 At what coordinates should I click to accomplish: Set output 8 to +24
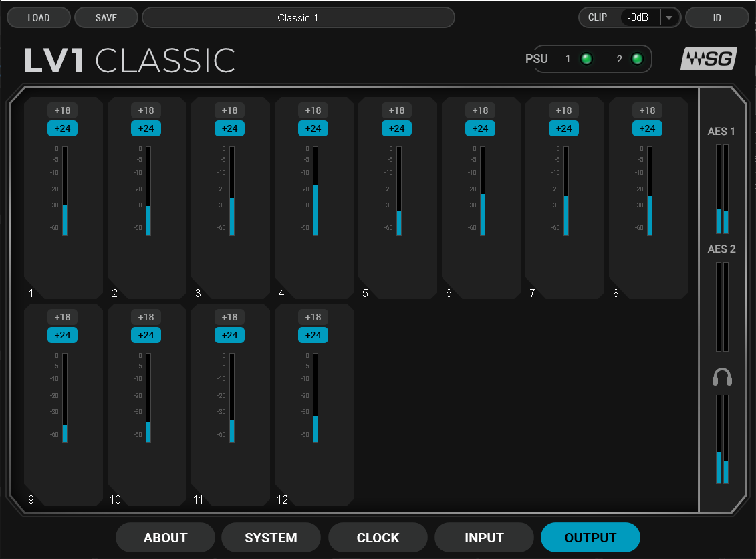(648, 129)
